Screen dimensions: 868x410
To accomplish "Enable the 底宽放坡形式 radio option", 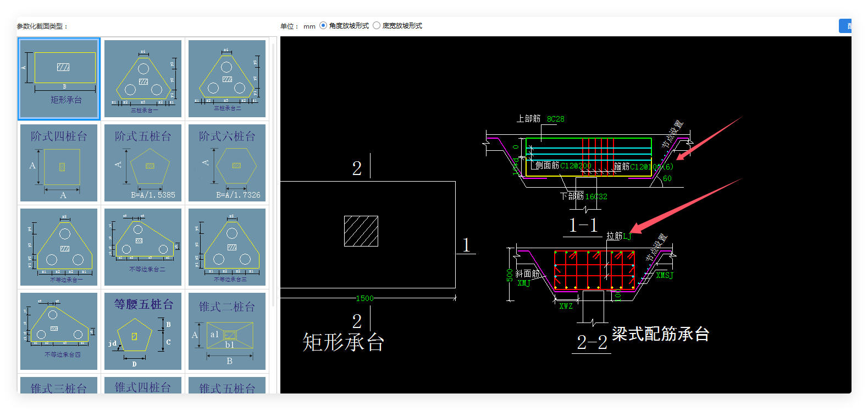I will point(377,25).
